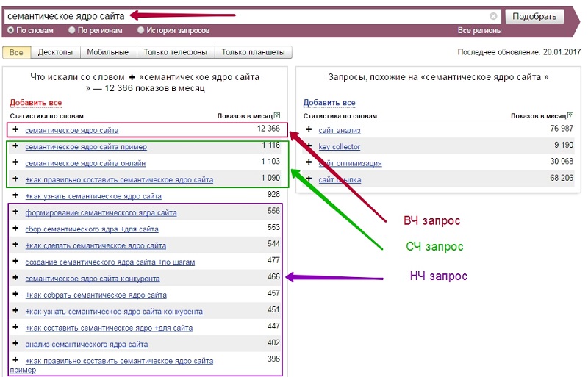Add 'анализ семантического ядра сайта' plus icon

coord(15,344)
